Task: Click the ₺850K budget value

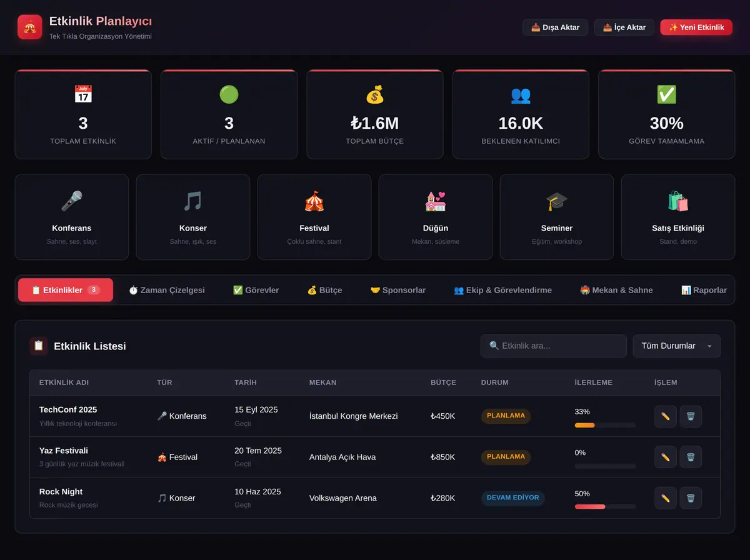Action: (x=443, y=457)
